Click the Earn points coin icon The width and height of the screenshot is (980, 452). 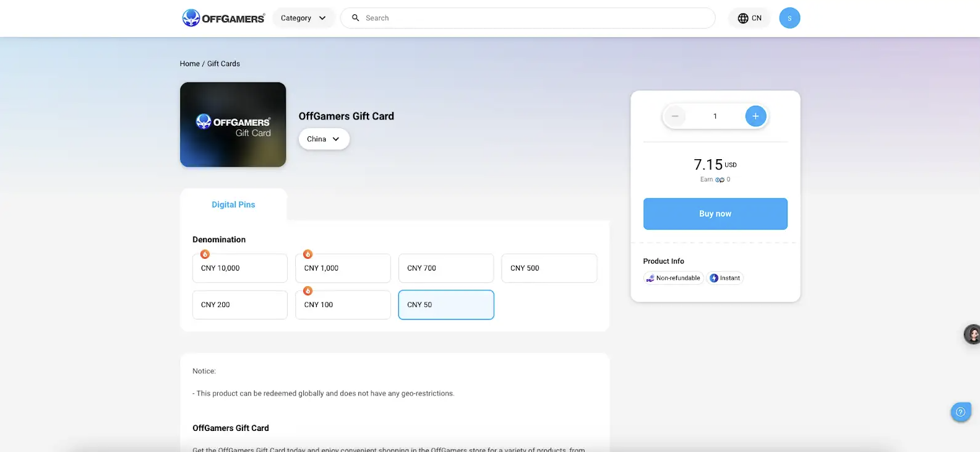(x=720, y=180)
